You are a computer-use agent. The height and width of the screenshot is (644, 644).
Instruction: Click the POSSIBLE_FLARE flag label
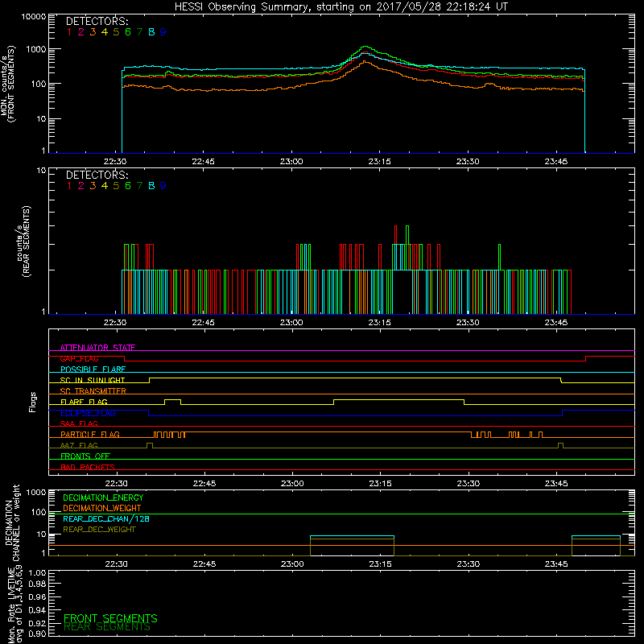pyautogui.click(x=93, y=369)
